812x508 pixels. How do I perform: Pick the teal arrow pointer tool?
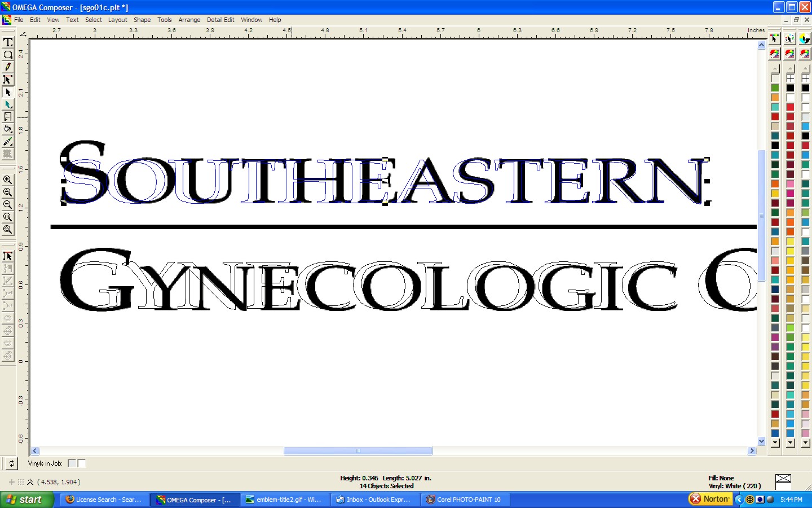pyautogui.click(x=8, y=104)
